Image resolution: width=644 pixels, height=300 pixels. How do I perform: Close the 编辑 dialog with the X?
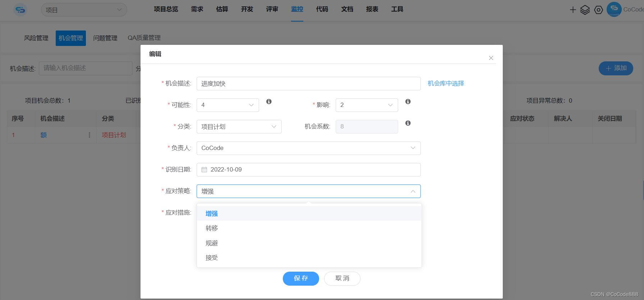[491, 58]
